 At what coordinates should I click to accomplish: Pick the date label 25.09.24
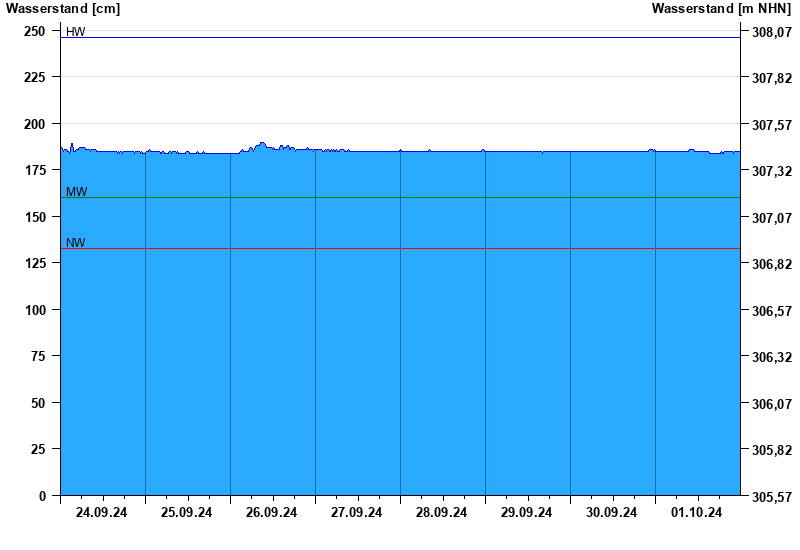tap(186, 513)
